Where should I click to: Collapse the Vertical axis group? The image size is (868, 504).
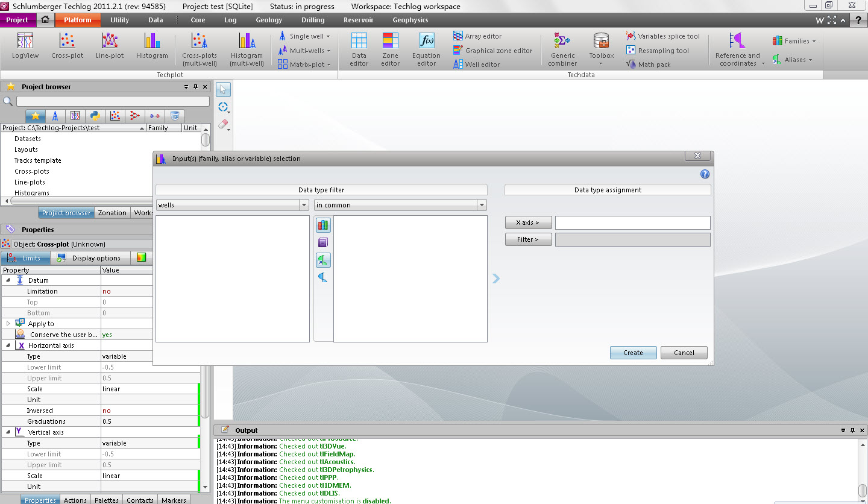pyautogui.click(x=8, y=432)
